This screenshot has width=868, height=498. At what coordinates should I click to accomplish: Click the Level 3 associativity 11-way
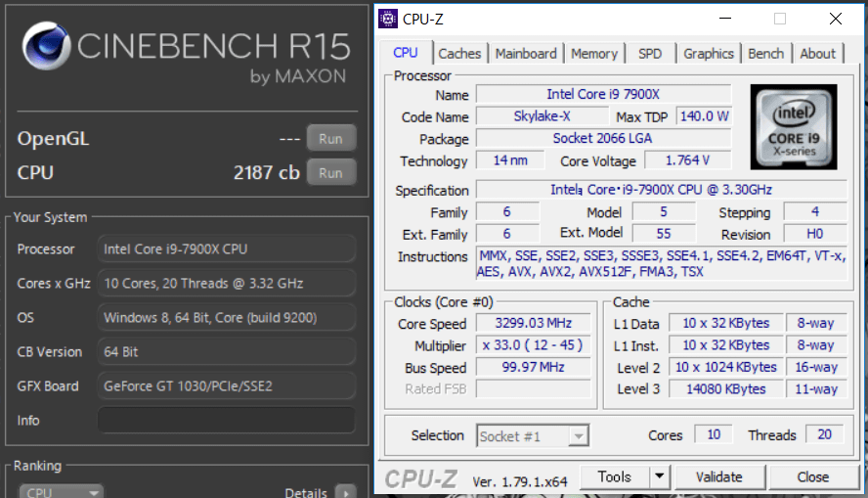click(816, 388)
